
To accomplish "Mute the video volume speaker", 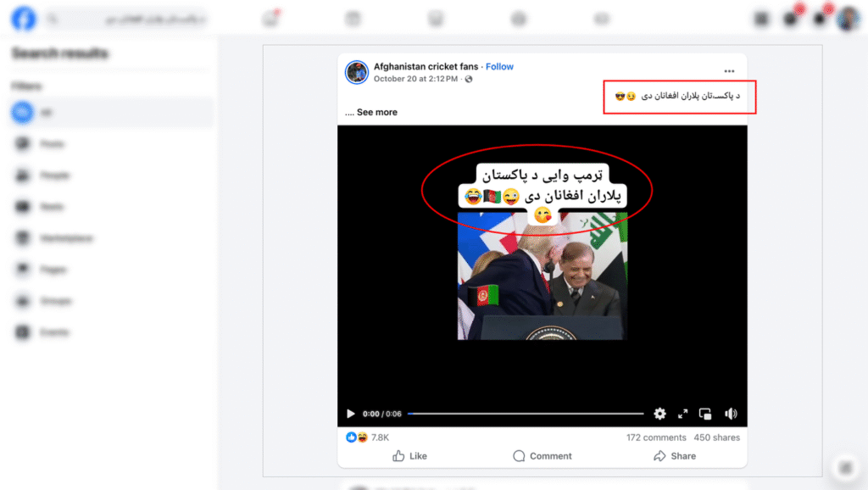I will pyautogui.click(x=731, y=414).
